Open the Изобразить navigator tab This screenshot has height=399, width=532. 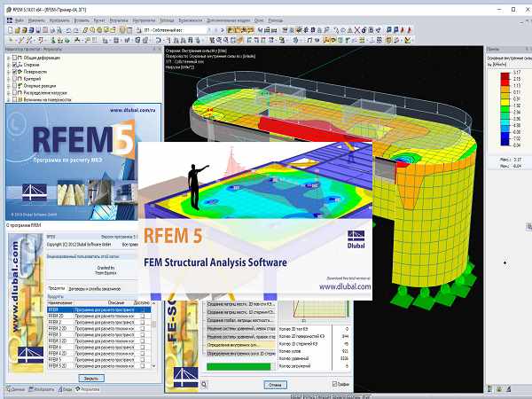42,389
